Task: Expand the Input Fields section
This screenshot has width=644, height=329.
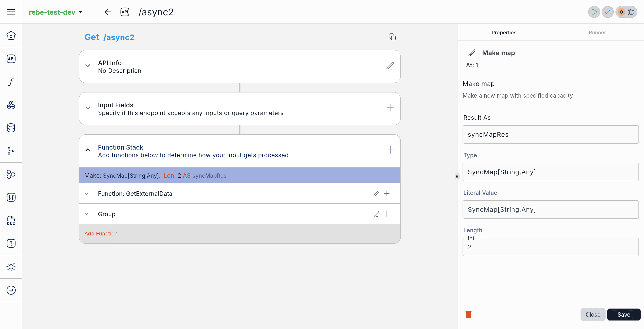Action: coord(88,108)
